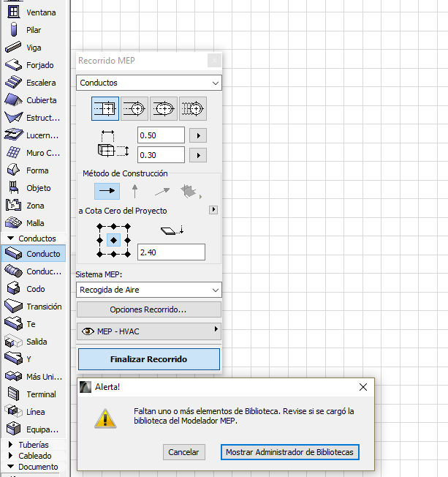Screen dimensions: 448x477
Task: Open arrow popup next to width 0.50
Action: click(198, 135)
